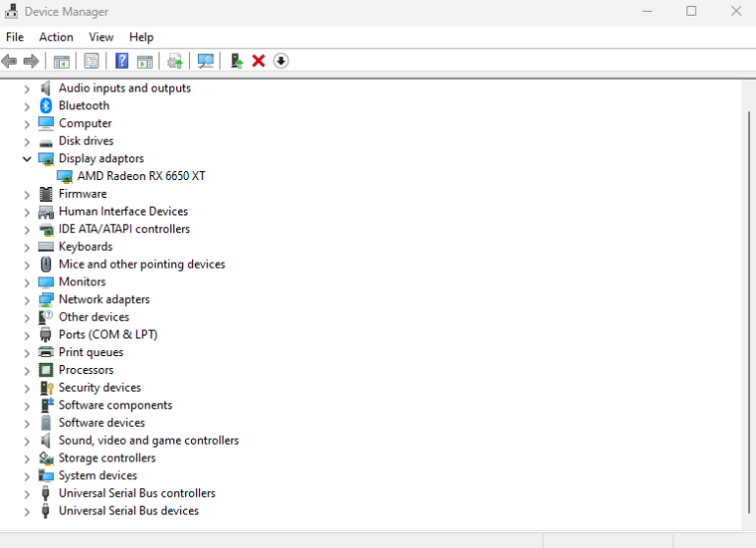Select the Other devices label
Screen dimensions: 756x548
94,317
